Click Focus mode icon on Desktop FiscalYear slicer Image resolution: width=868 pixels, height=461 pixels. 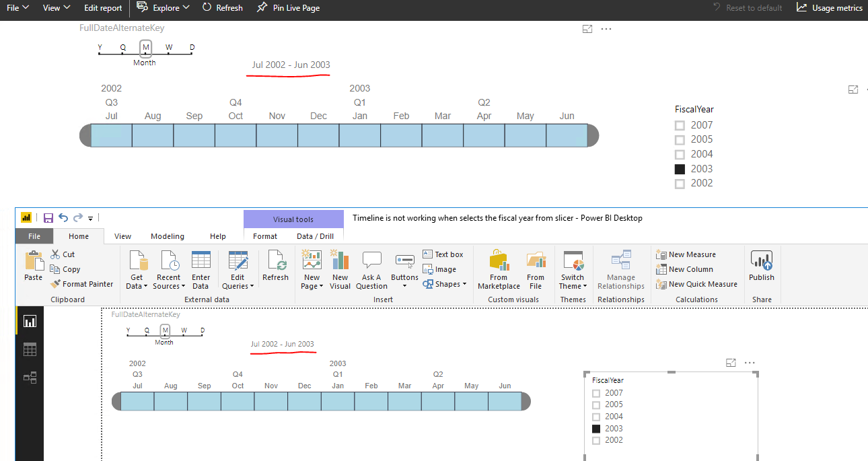point(731,363)
